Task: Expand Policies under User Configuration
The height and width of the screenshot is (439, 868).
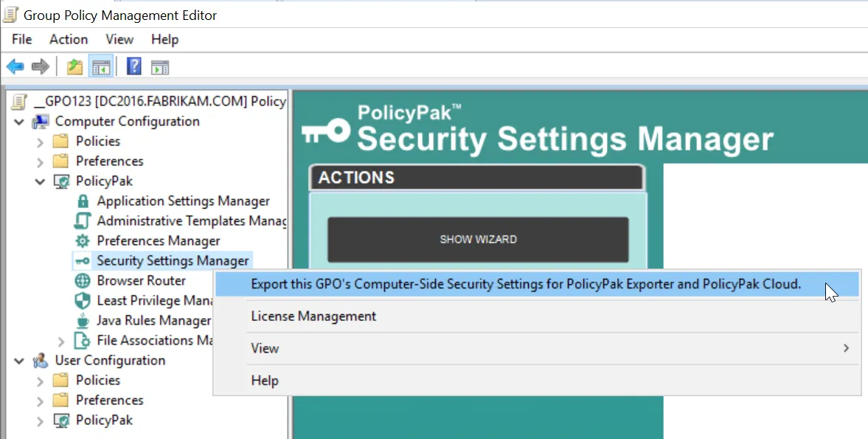Action: pyautogui.click(x=40, y=381)
